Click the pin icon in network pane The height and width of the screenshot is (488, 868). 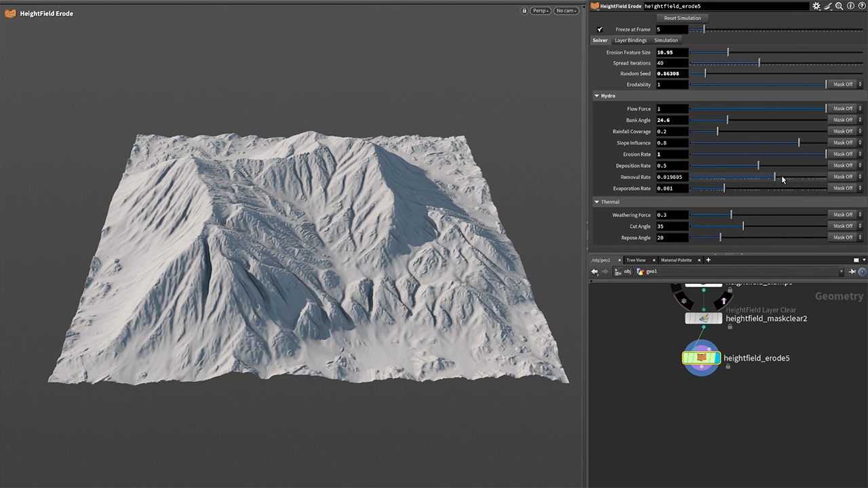852,272
